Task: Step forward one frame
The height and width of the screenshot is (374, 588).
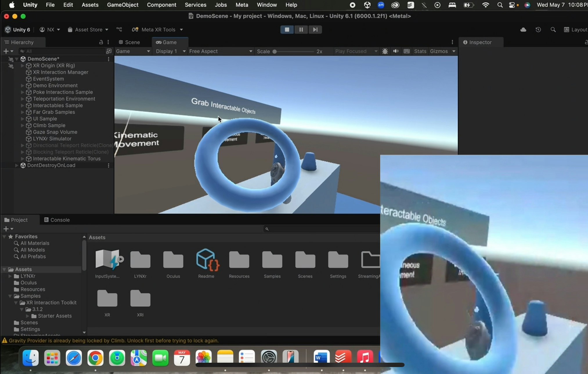Action: [x=315, y=30]
